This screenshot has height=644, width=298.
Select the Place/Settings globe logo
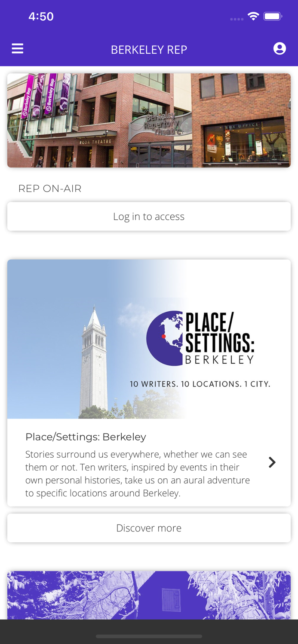pyautogui.click(x=165, y=338)
